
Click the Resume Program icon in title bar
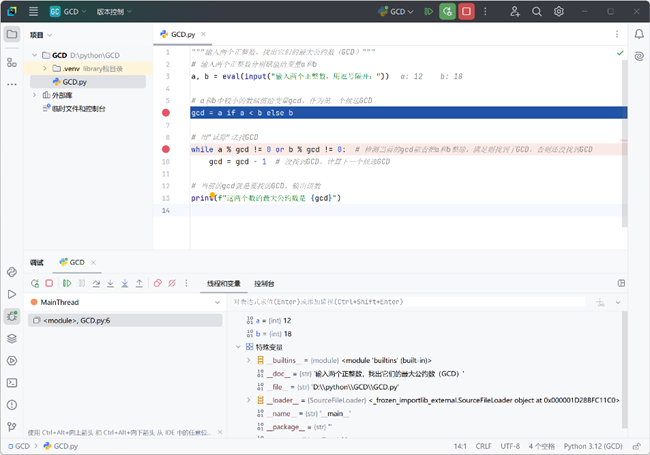coord(429,12)
